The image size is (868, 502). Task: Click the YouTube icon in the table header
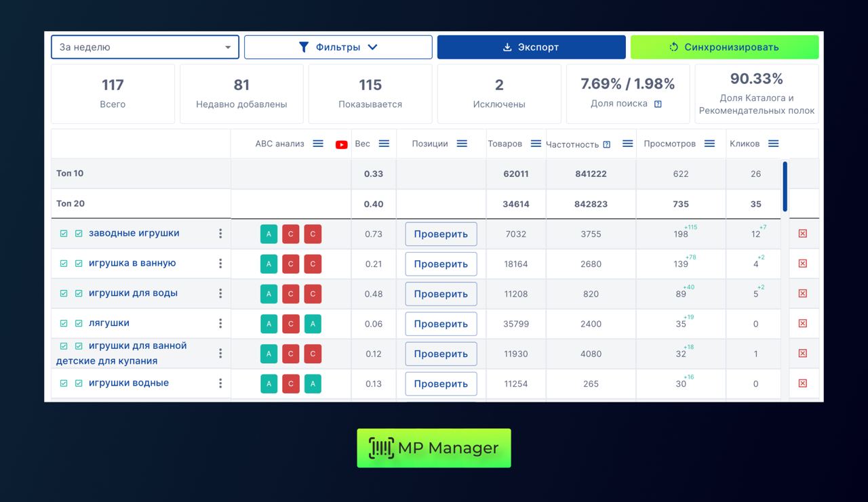[x=341, y=144]
